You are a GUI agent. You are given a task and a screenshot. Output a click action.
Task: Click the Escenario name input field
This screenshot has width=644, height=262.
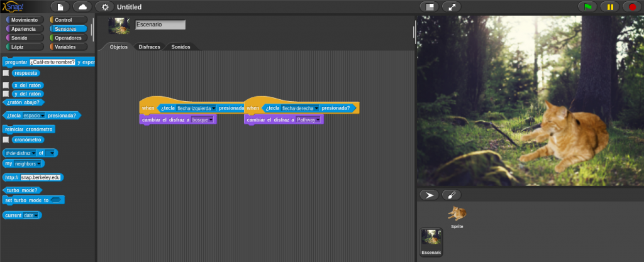(160, 25)
